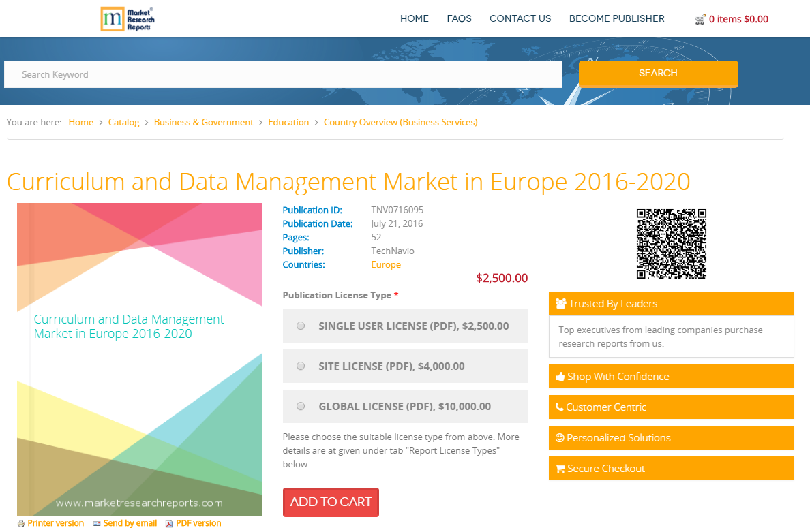
Task: Open BECOME PUBLISHER menu item
Action: click(x=617, y=18)
